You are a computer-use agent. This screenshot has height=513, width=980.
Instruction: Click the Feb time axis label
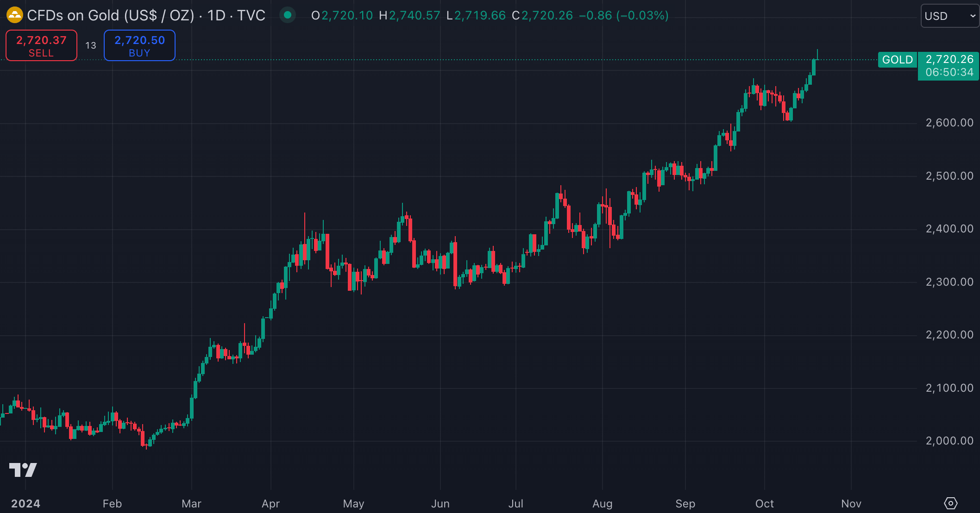pyautogui.click(x=112, y=504)
